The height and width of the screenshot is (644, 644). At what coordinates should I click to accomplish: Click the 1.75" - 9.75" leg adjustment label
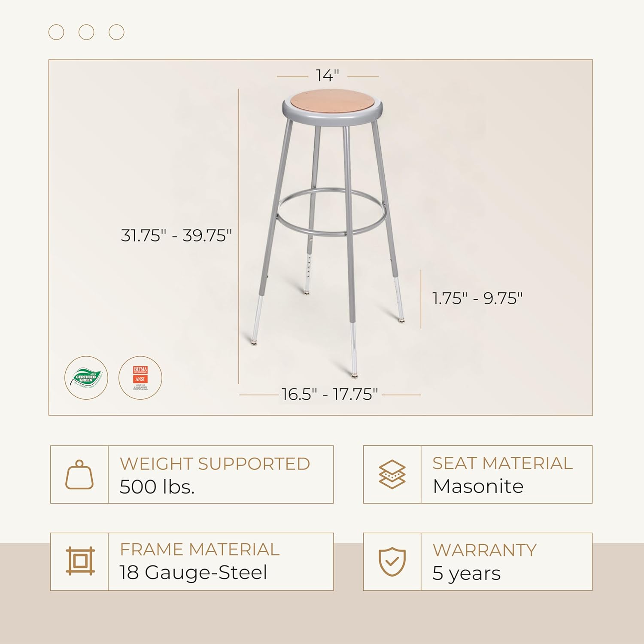[x=477, y=298]
